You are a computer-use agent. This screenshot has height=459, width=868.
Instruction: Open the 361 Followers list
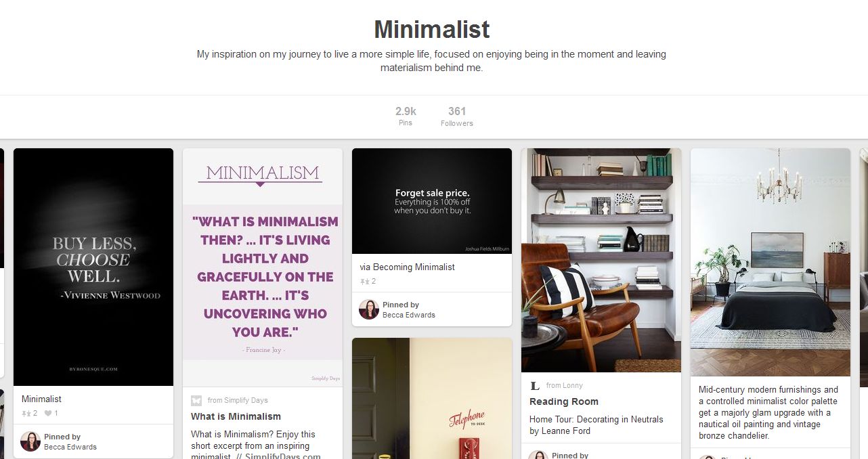pyautogui.click(x=457, y=116)
